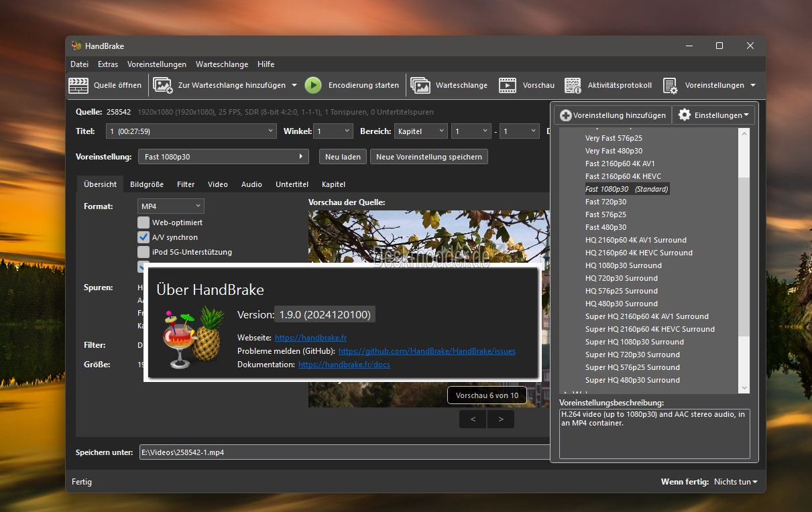812x512 pixels.
Task: Open source via Quelle öffnen icon
Action: 78,85
